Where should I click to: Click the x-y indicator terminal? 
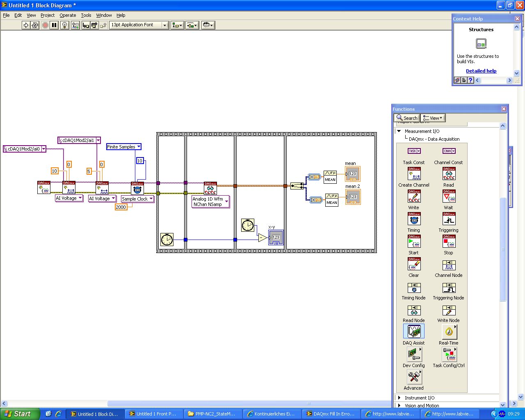pos(276,237)
